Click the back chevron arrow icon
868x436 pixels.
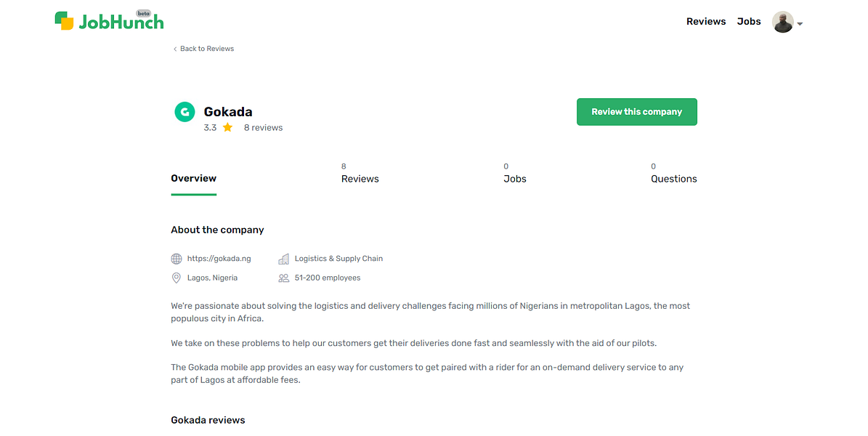coord(175,49)
